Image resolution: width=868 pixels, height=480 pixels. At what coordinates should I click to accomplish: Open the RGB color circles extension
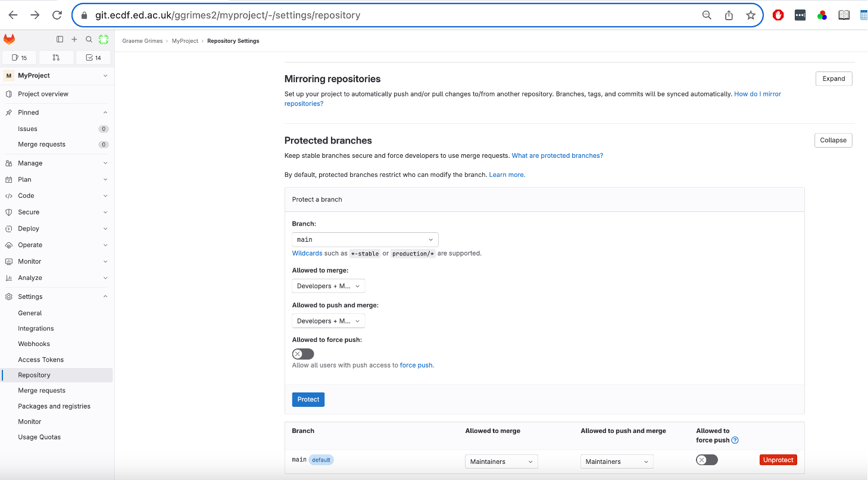pos(822,15)
